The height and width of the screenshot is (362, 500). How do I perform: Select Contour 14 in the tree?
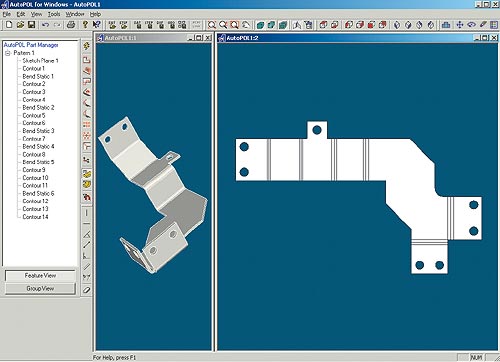coord(35,217)
